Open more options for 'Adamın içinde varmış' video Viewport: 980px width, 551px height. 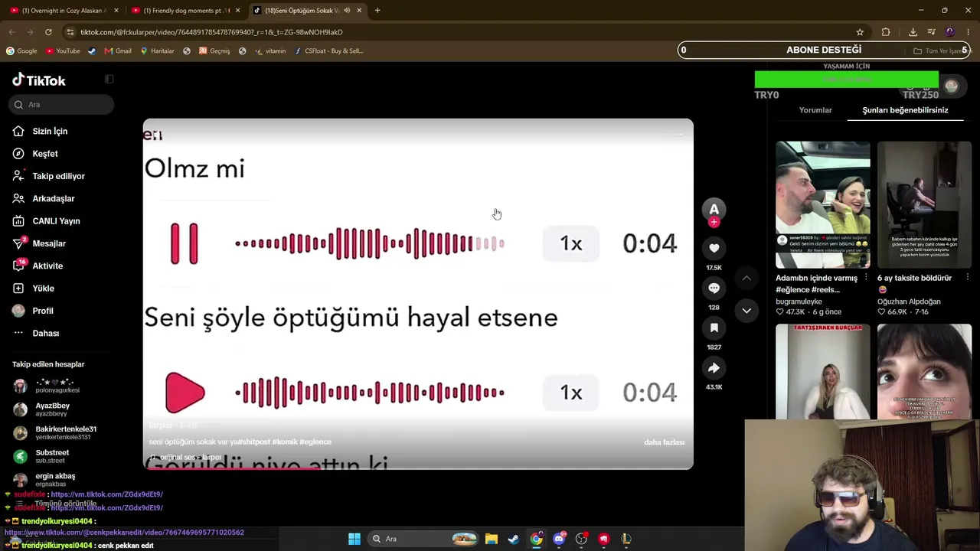click(866, 277)
